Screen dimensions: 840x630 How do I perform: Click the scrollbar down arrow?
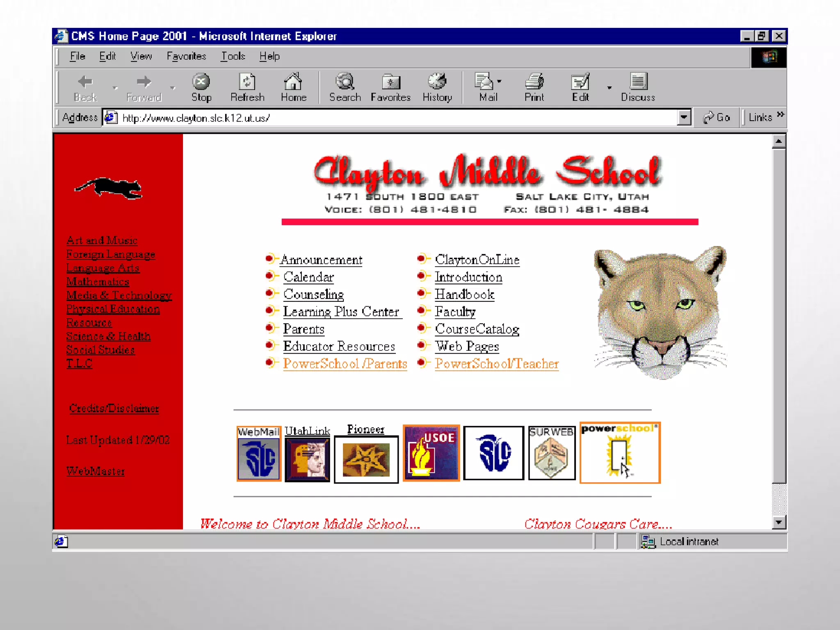778,522
